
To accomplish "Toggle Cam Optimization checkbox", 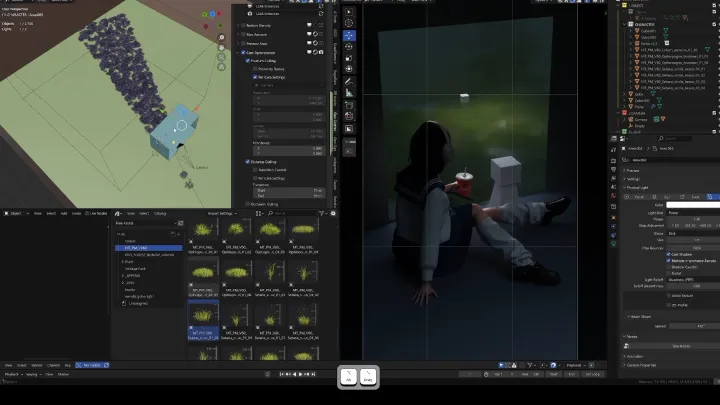I will 243,52.
